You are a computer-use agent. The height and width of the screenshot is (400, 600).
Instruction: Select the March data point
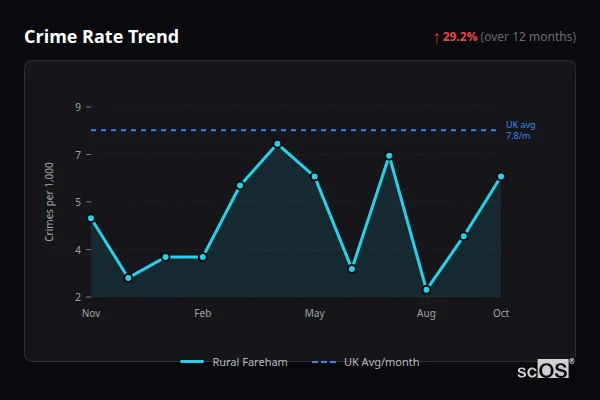point(240,186)
